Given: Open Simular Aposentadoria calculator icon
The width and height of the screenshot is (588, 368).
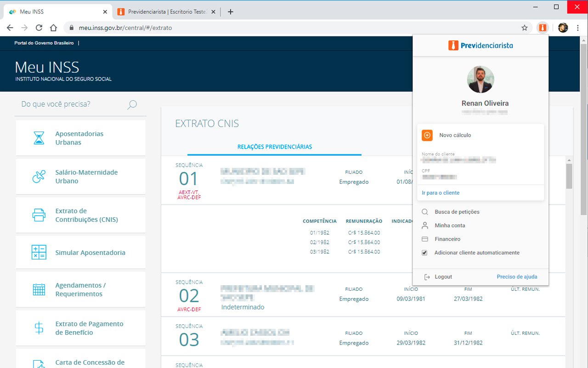Looking at the screenshot, I should tap(39, 253).
